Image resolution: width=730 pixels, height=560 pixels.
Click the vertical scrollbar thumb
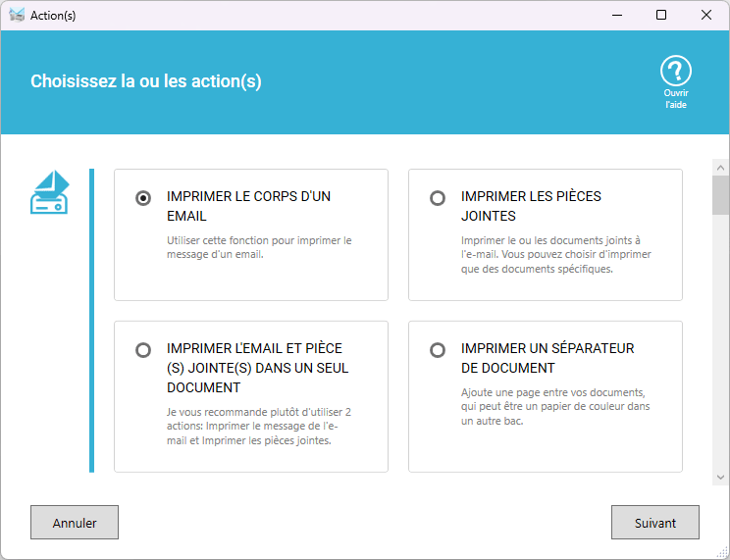[721, 195]
